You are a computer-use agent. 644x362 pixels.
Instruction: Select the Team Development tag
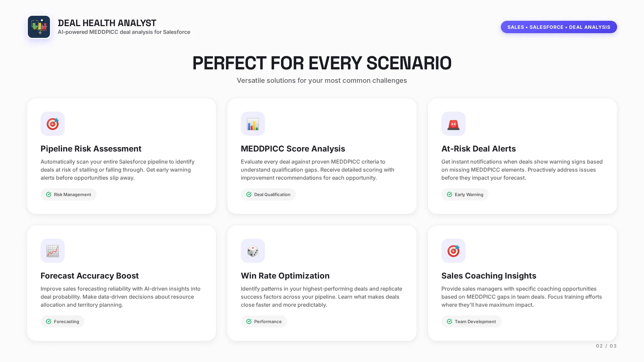point(471,321)
